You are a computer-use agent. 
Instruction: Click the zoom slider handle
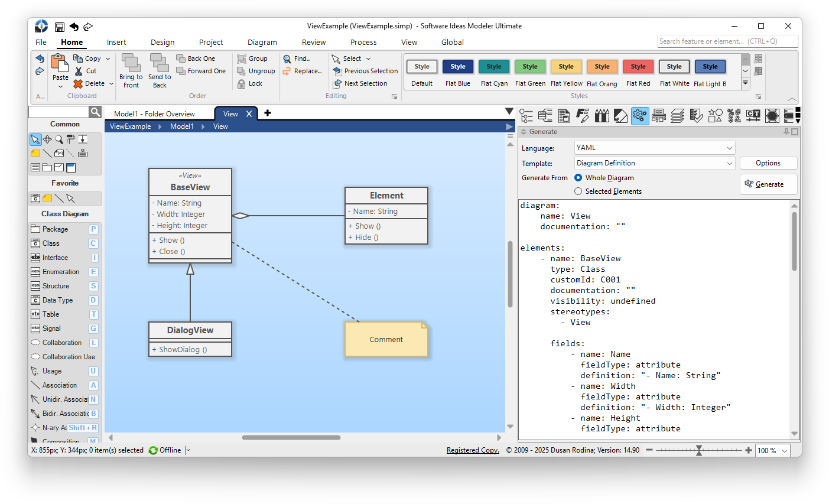tap(699, 450)
